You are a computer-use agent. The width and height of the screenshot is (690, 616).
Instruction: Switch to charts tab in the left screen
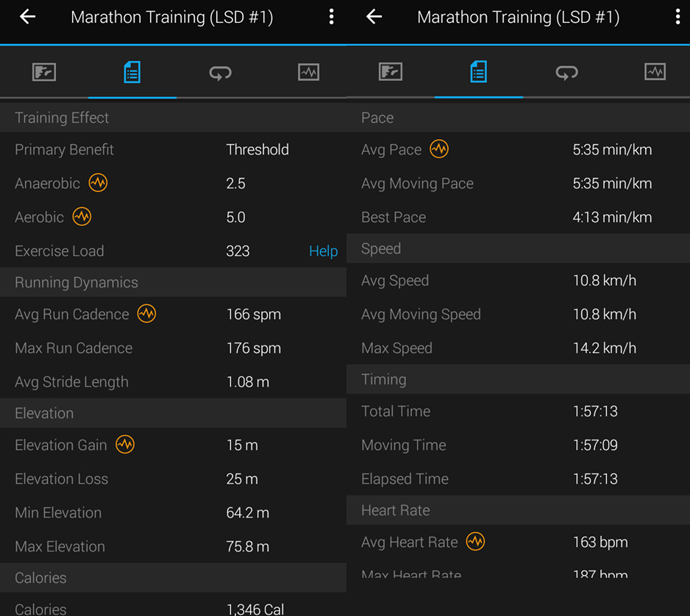(x=308, y=72)
